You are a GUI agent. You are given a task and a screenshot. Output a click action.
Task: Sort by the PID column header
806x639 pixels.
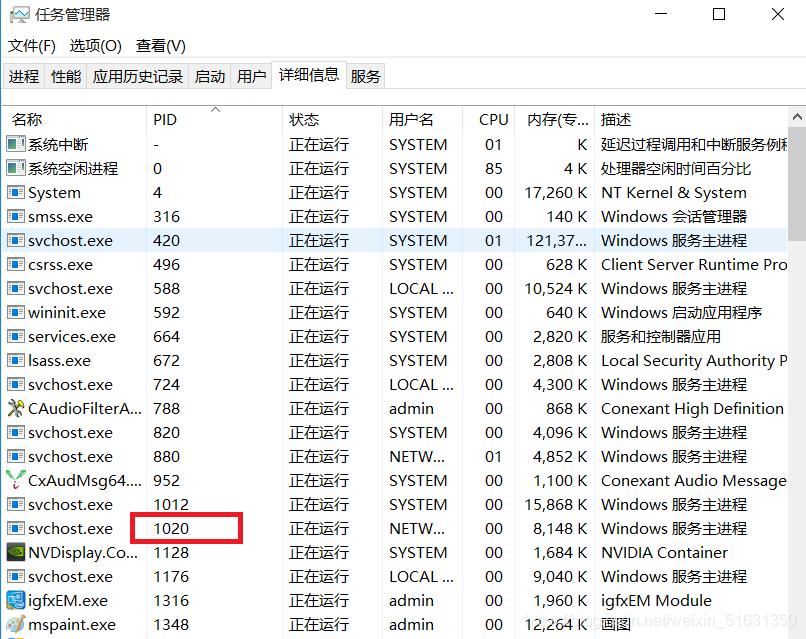(214, 119)
